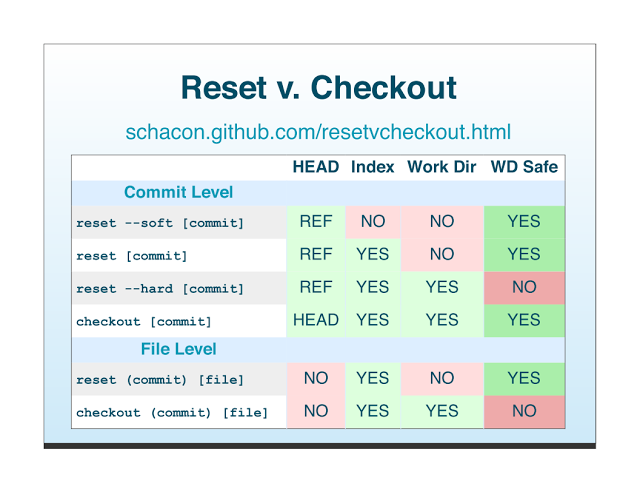Click the schacon.github.com/resetvcheckout.html link
640x495 pixels.
[x=318, y=132]
